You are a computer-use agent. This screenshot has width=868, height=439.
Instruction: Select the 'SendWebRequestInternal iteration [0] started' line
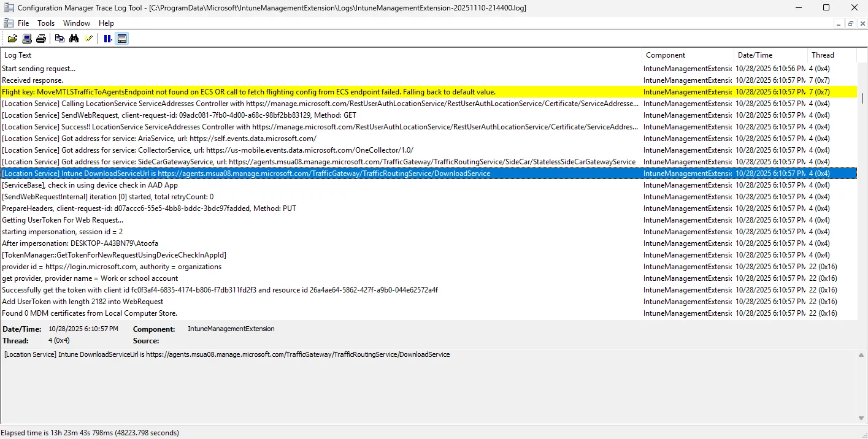click(x=428, y=197)
